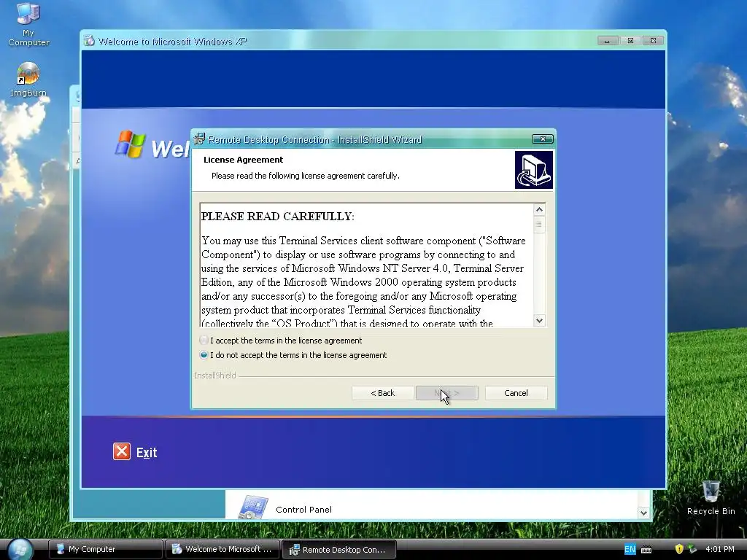747x560 pixels.
Task: Click the security shield tray icon
Action: [679, 549]
